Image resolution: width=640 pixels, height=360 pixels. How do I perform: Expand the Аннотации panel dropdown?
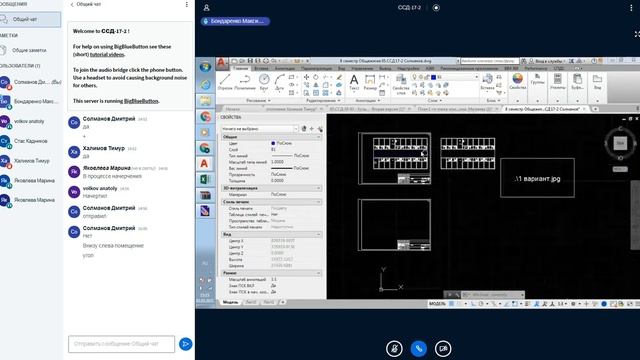pos(368,100)
